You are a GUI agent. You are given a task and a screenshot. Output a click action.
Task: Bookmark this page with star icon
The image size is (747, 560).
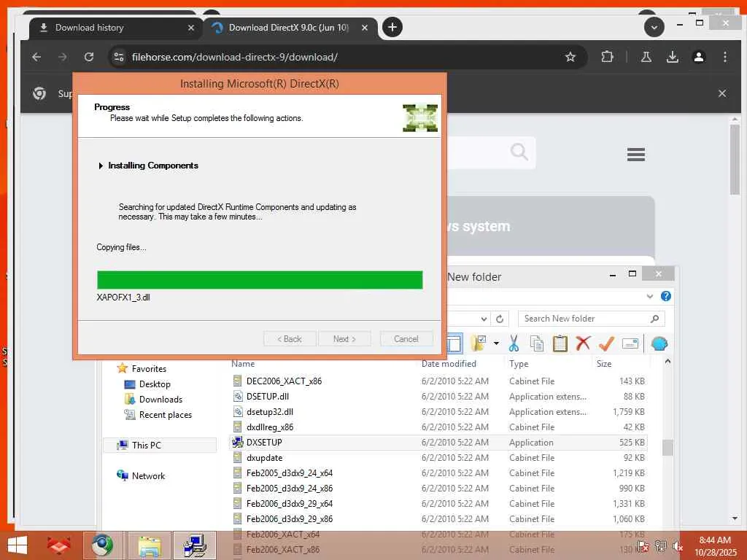tap(570, 57)
